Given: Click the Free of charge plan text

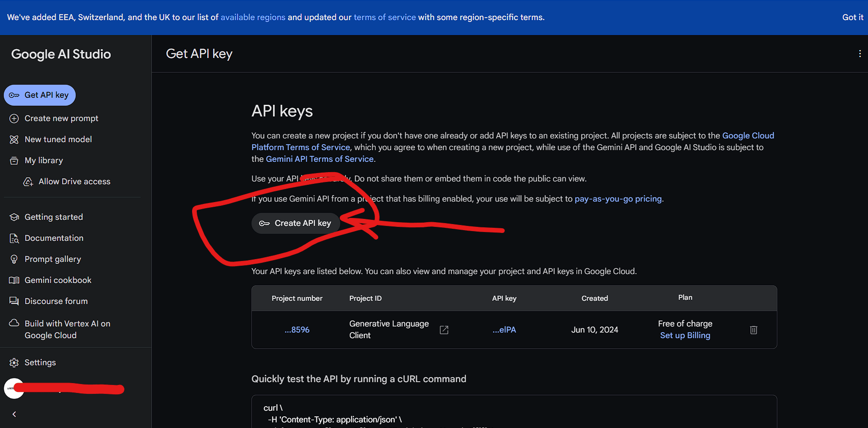Looking at the screenshot, I should pyautogui.click(x=685, y=324).
